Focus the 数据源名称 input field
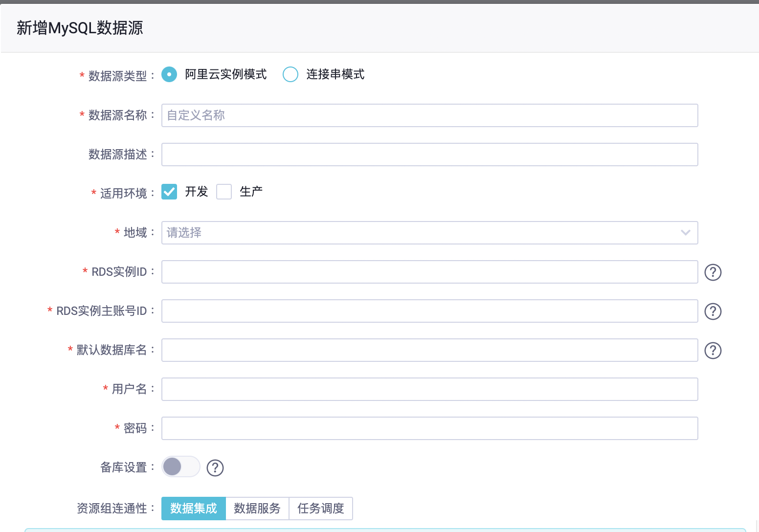Screen dimensions: 759x532 [429, 115]
